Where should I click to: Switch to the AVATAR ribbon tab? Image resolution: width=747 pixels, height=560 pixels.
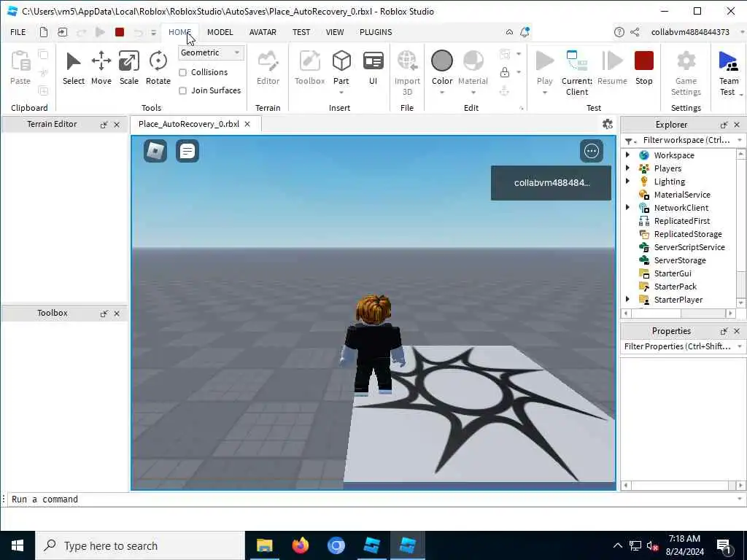coord(263,32)
